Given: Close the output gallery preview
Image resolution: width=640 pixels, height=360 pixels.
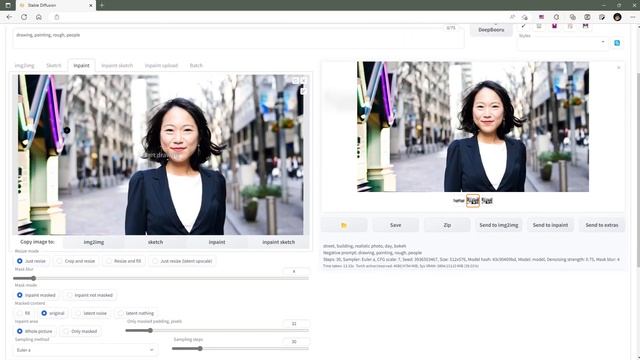Looking at the screenshot, I should [618, 68].
